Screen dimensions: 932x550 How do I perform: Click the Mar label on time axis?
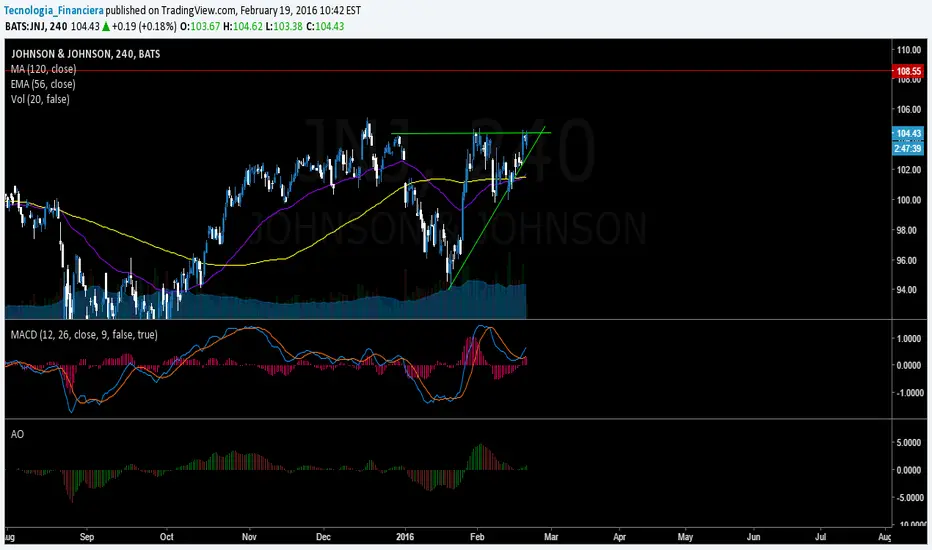pyautogui.click(x=551, y=537)
